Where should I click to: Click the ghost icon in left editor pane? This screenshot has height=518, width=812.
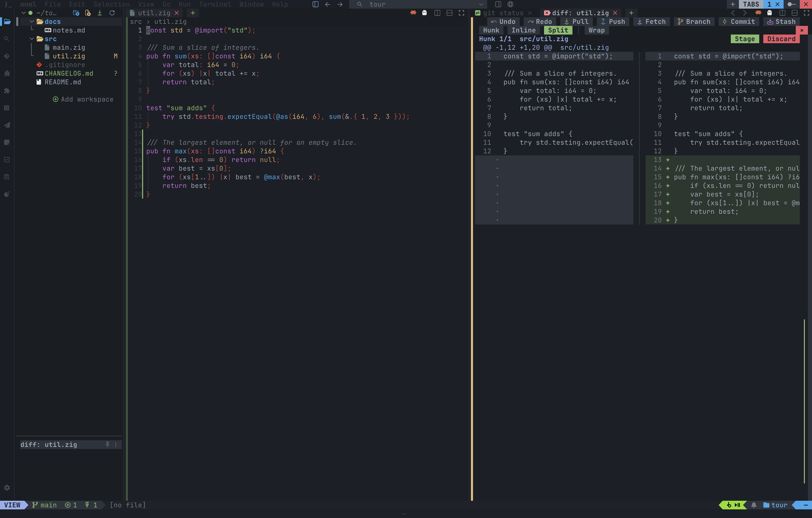(425, 13)
